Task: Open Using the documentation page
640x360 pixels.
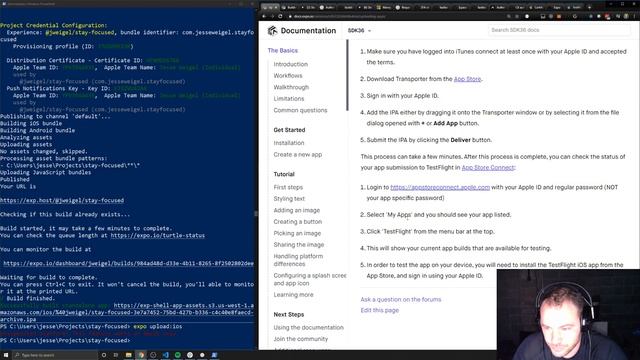Action: [x=309, y=327]
